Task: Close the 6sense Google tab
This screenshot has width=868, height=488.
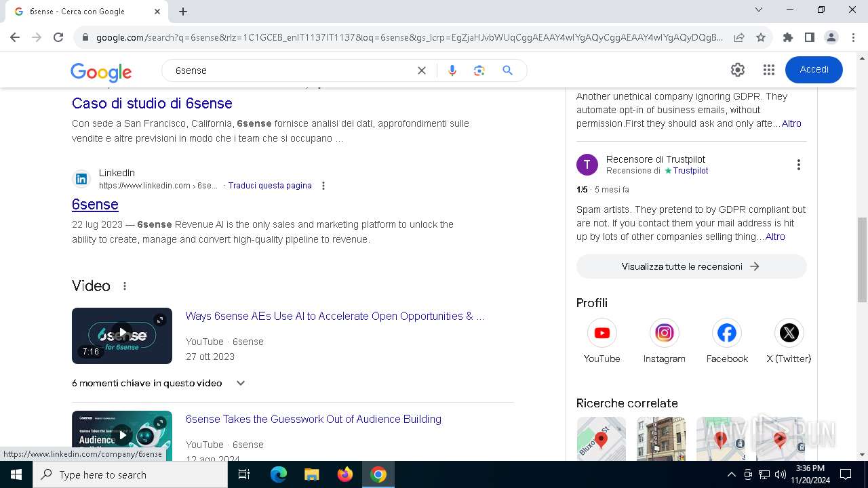Action: pos(157,12)
